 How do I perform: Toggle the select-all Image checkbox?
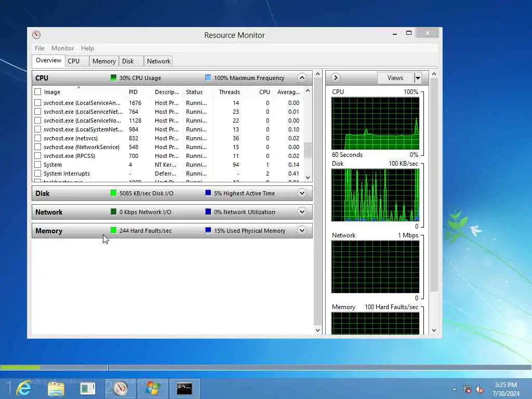(x=37, y=91)
